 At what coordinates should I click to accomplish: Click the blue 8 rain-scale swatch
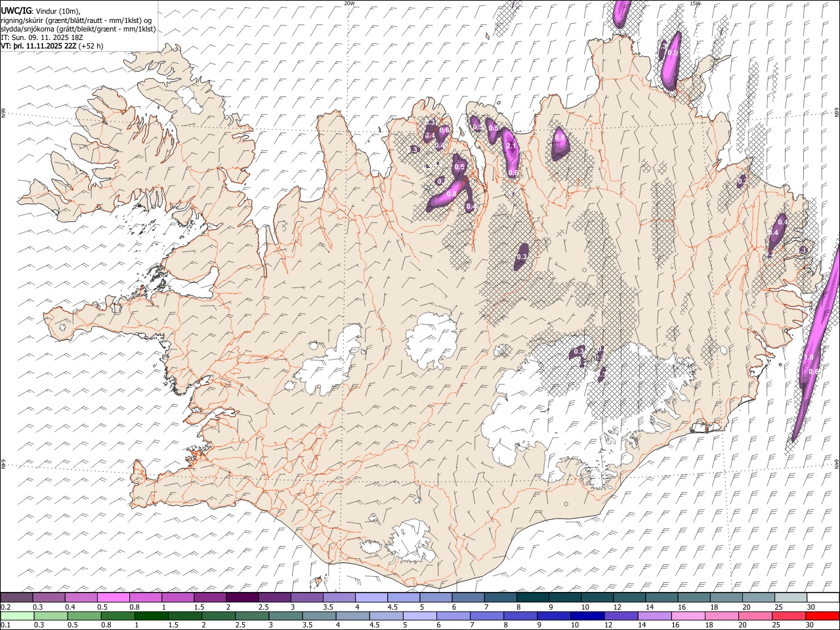tap(519, 616)
